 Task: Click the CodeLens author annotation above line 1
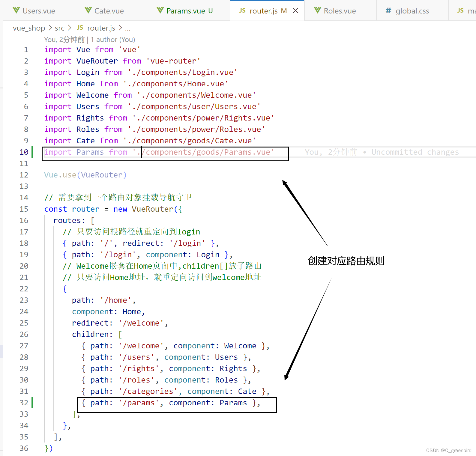pos(89,40)
